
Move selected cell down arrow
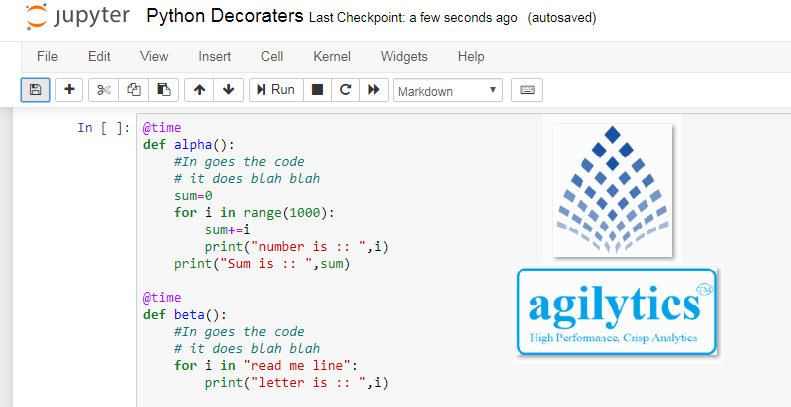229,90
